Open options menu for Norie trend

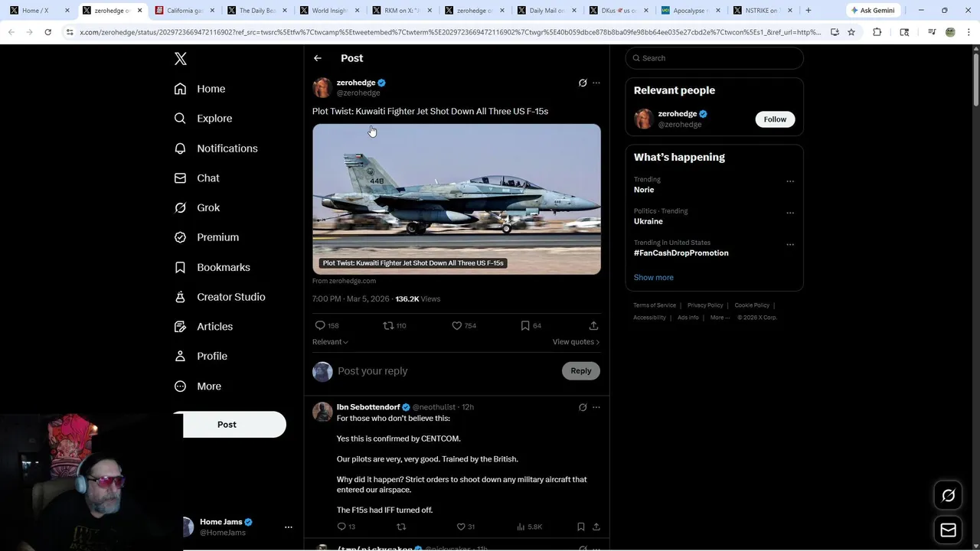pos(790,181)
